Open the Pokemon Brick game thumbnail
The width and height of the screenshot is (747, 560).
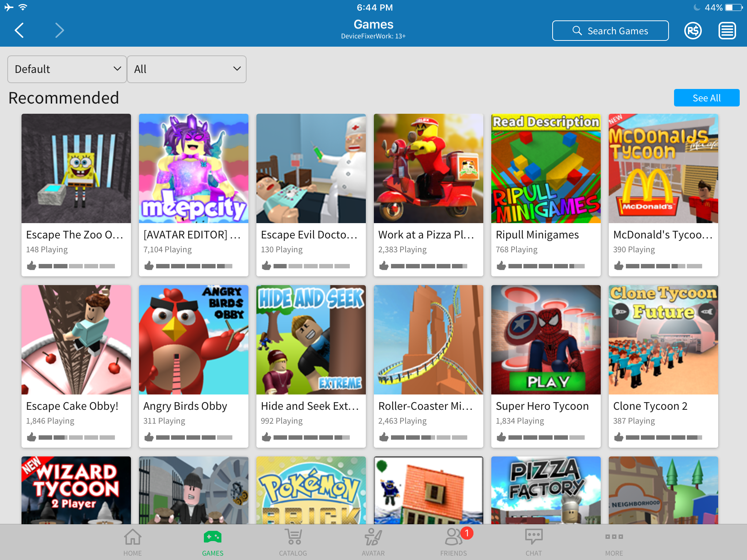(x=311, y=490)
